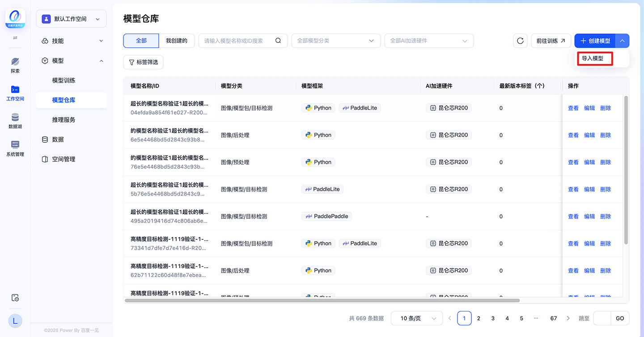
Task: Collapse the 模型 menu
Action: tap(72, 60)
